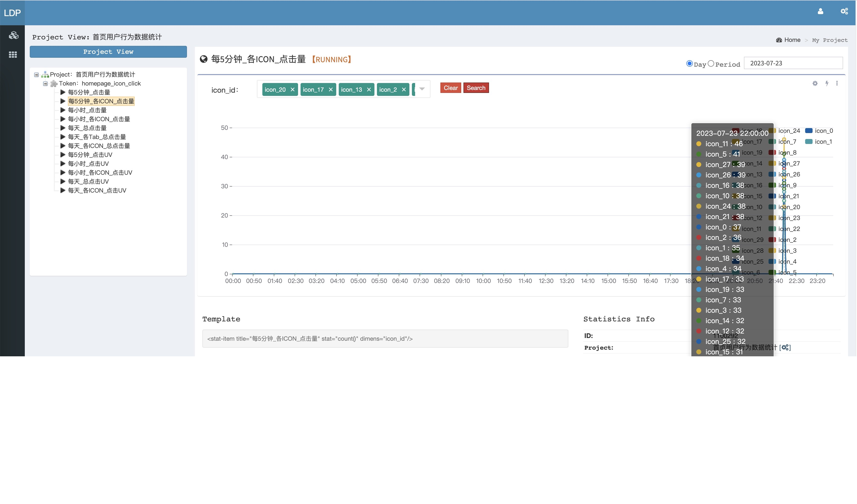
Task: Select 每5分钟_各ICON_点击量 in the tree
Action: click(x=101, y=101)
